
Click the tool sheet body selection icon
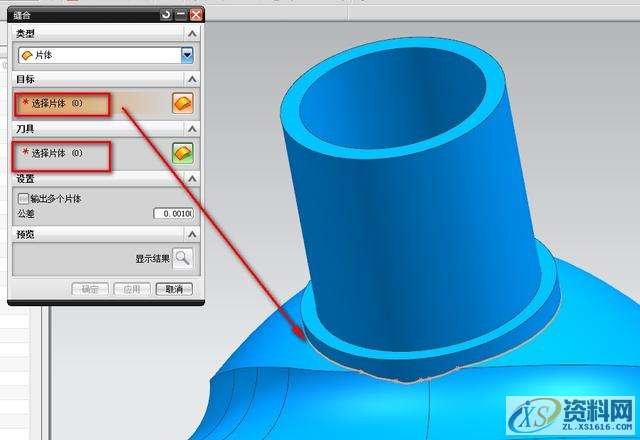tap(182, 153)
